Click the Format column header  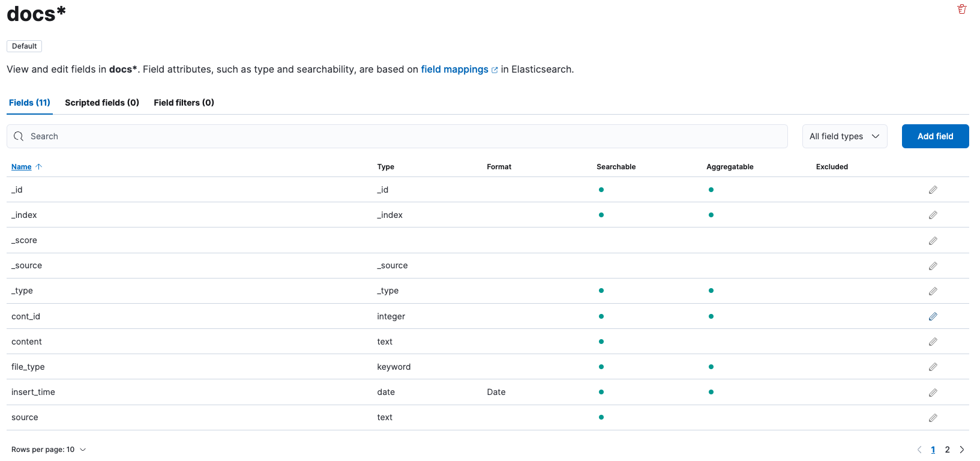coord(499,167)
